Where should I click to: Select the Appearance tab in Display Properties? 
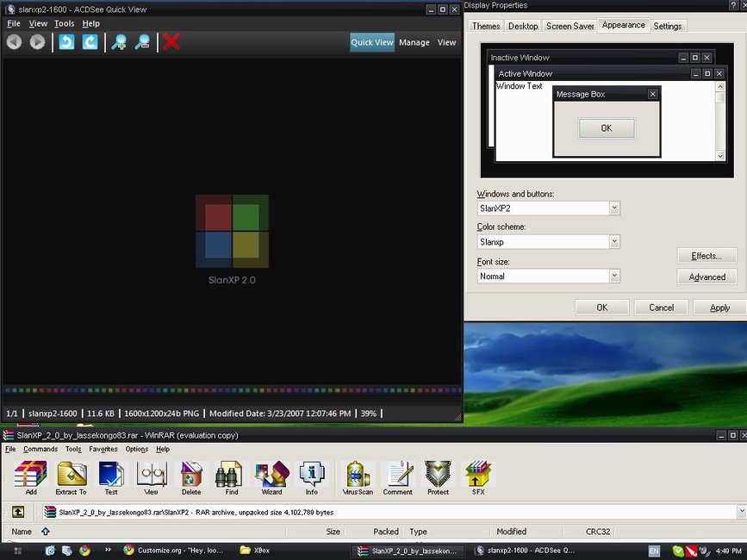click(x=624, y=25)
